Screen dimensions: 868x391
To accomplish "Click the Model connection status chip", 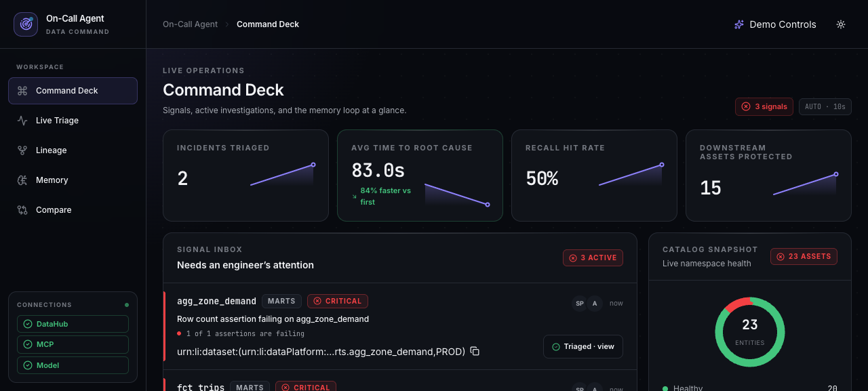I will pyautogui.click(x=73, y=365).
